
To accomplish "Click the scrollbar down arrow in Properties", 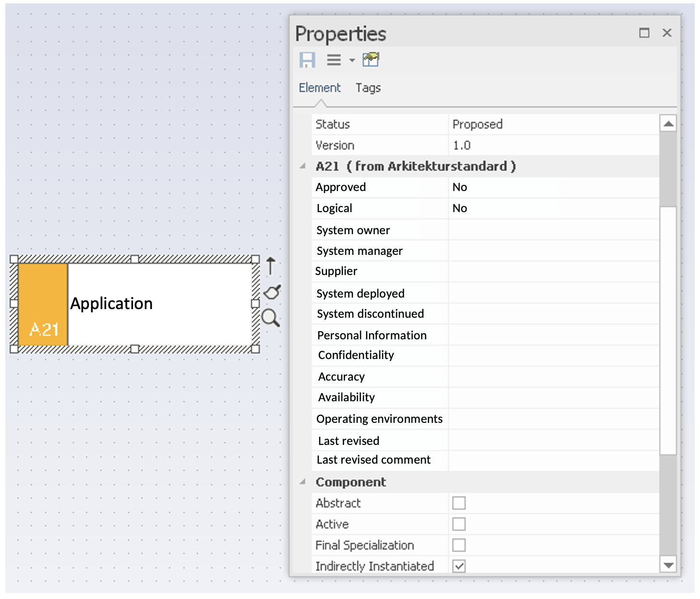I will [668, 565].
